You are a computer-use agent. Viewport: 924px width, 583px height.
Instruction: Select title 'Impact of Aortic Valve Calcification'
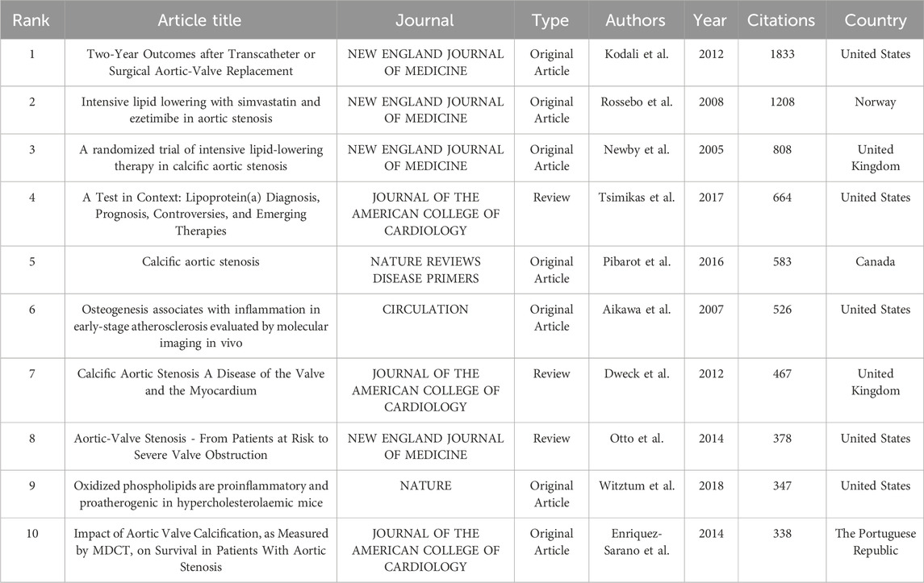pos(201,550)
